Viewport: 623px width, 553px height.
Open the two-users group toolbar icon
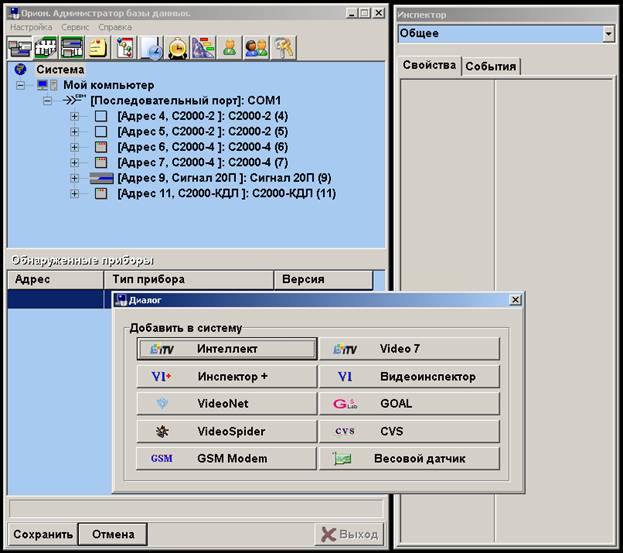point(256,46)
